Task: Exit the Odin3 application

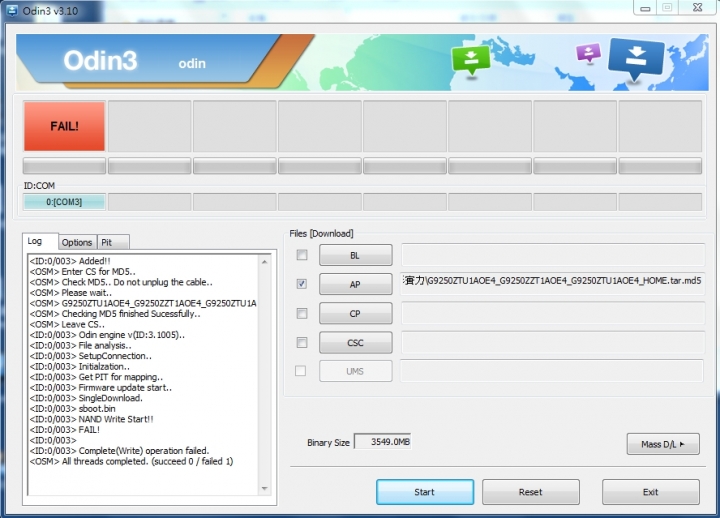Action: coord(651,492)
